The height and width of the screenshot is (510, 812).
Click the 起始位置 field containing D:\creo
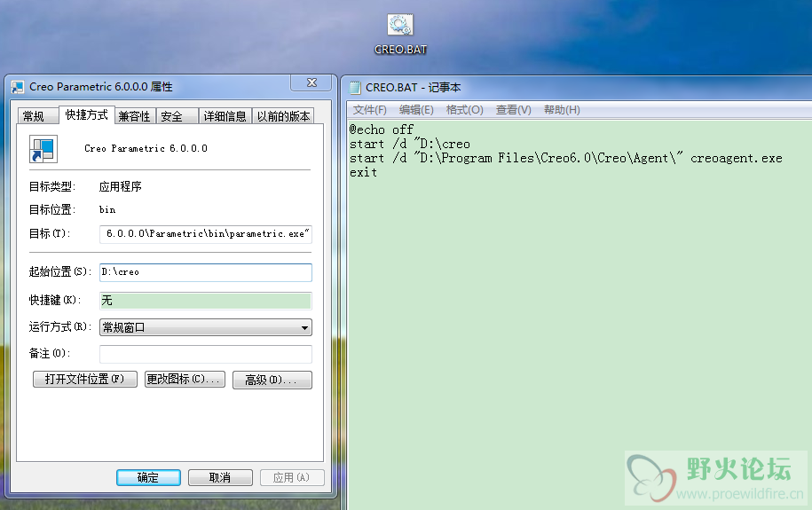point(206,272)
